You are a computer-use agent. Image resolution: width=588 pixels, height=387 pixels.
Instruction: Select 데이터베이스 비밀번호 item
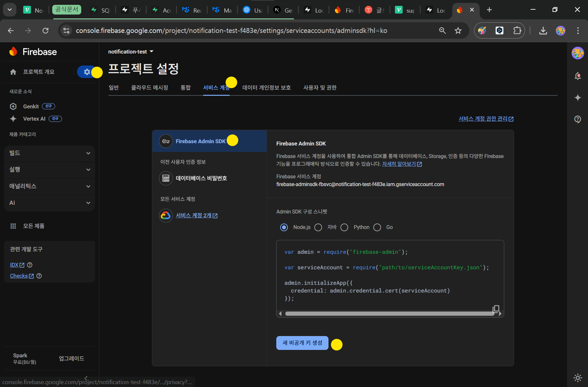tap(210, 178)
